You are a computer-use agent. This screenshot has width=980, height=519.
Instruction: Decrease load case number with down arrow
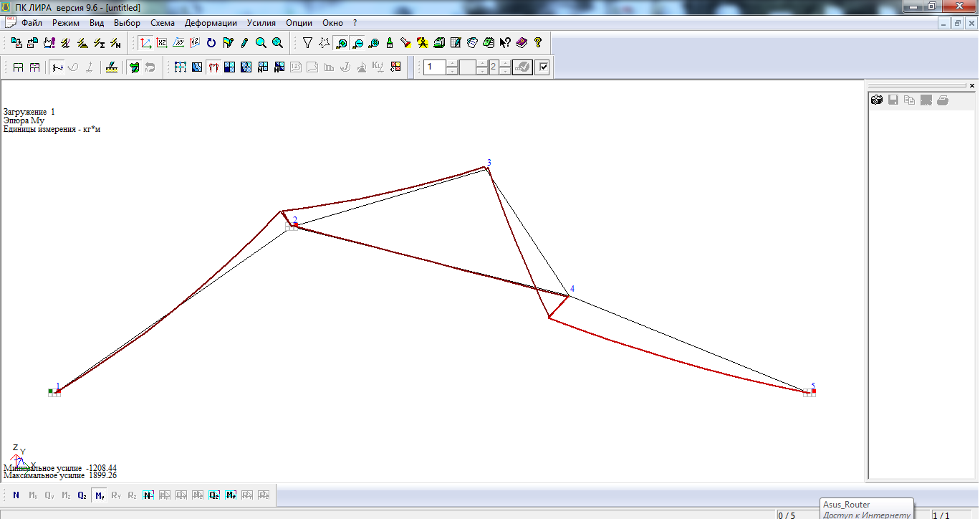point(452,71)
